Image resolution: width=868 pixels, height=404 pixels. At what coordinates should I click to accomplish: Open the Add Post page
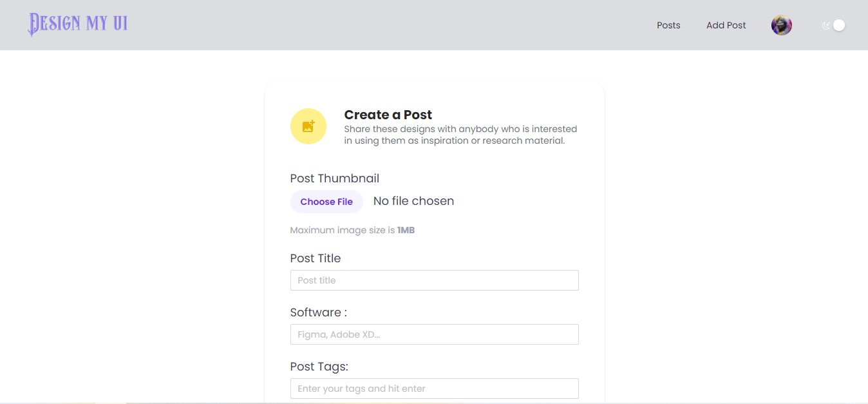pos(726,25)
